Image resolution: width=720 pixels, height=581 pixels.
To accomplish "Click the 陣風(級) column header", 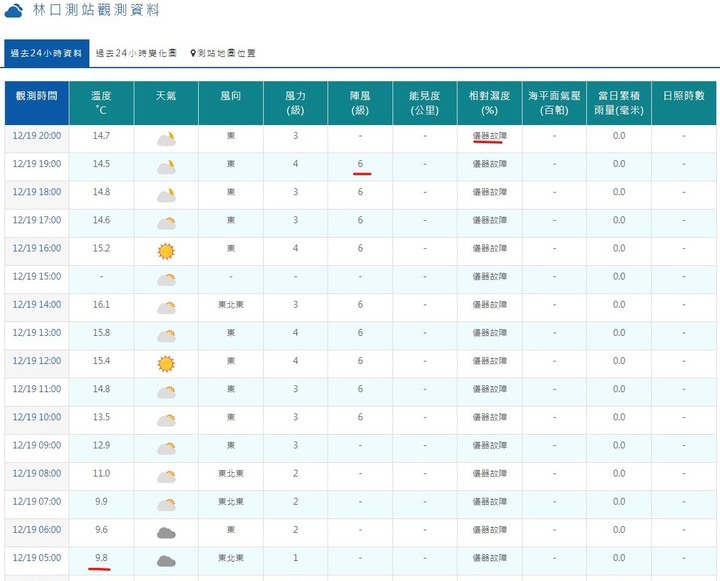I will (x=360, y=103).
